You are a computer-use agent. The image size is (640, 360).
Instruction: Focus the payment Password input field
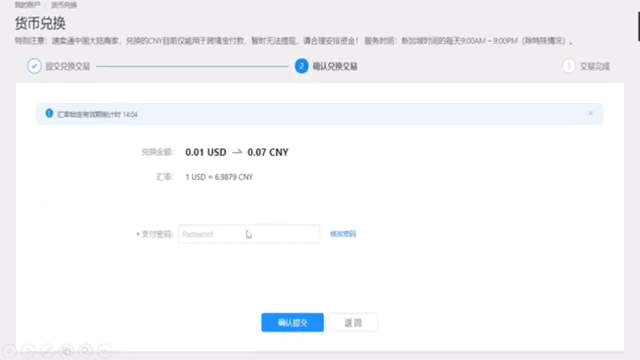pyautogui.click(x=249, y=234)
